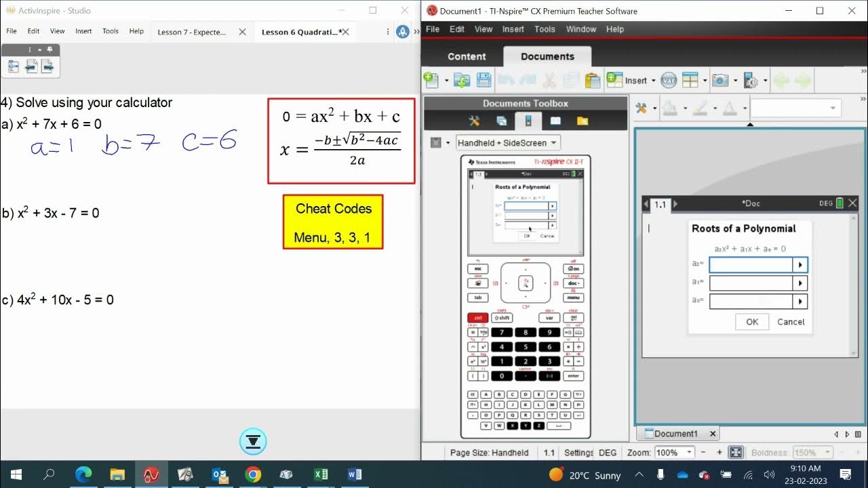The height and width of the screenshot is (488, 868).
Task: Open Google Chrome from the taskbar
Action: pos(253,474)
